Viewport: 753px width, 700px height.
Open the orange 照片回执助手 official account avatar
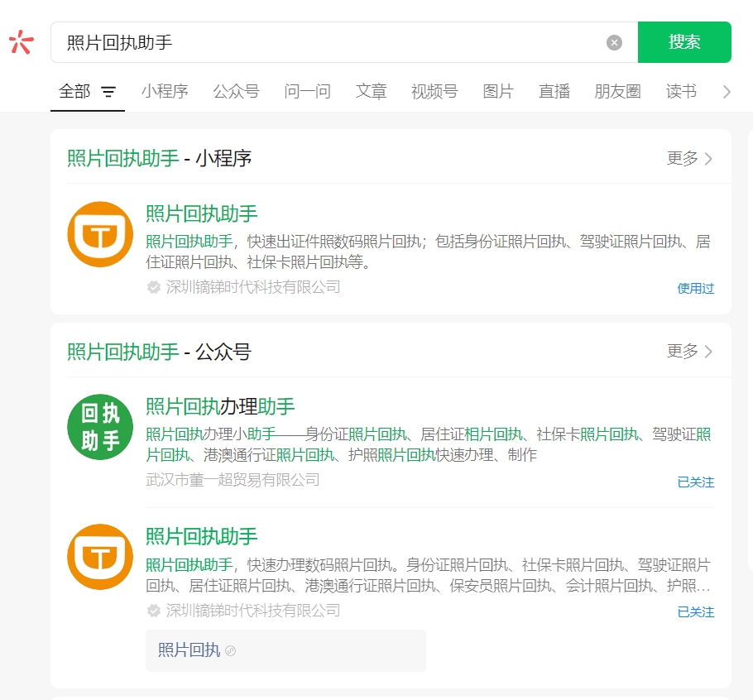[100, 557]
